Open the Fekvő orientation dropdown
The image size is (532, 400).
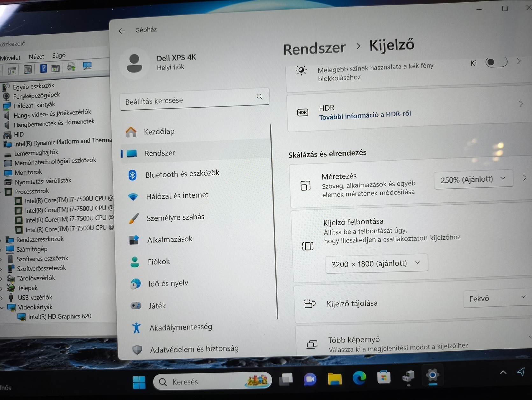coord(498,298)
